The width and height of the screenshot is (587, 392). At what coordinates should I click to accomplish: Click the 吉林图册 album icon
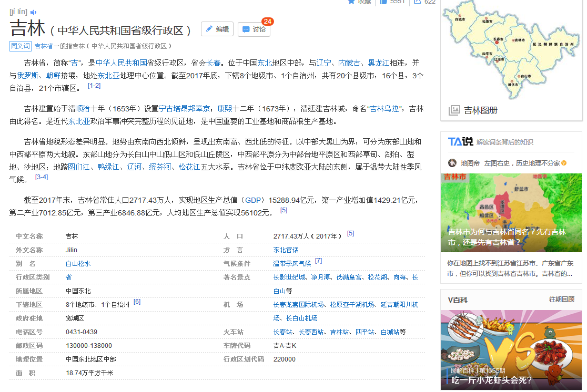point(454,110)
